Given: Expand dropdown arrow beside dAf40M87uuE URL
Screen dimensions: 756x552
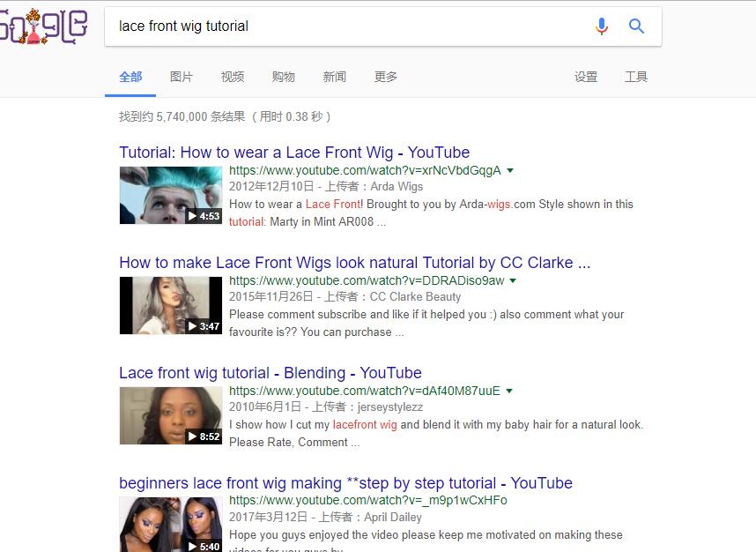Looking at the screenshot, I should 509,391.
